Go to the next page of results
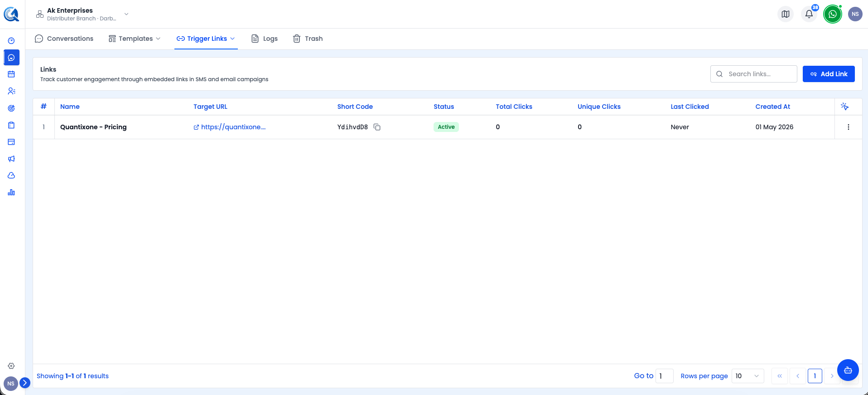The image size is (868, 395). [832, 376]
